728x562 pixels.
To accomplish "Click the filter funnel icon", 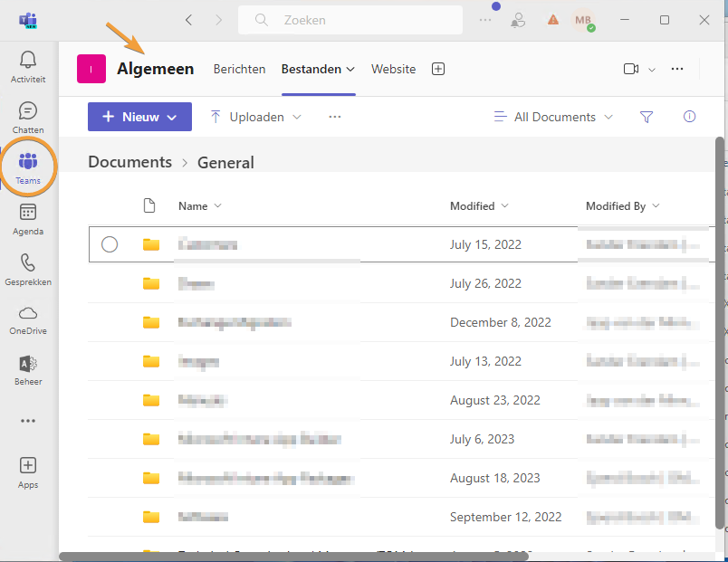I will point(647,117).
